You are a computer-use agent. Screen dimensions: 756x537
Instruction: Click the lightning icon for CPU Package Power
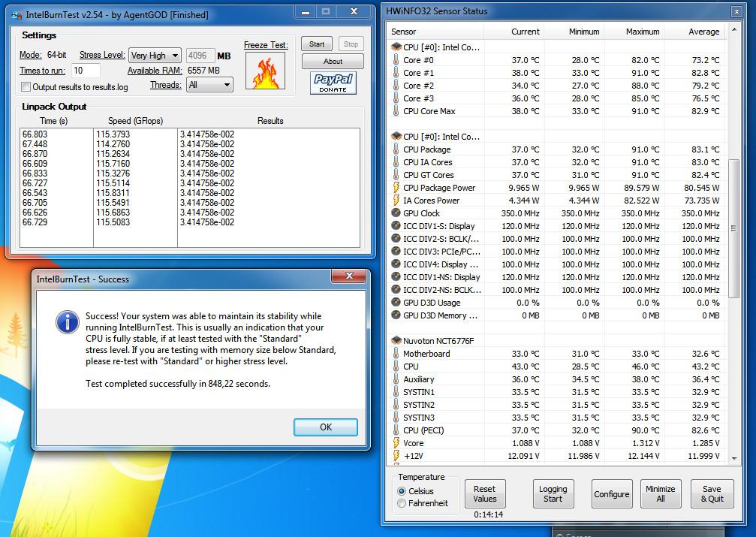click(396, 188)
